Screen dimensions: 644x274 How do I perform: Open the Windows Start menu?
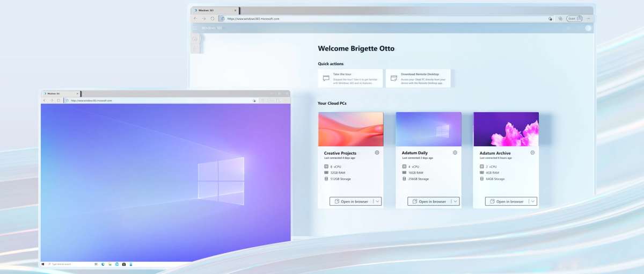[43, 264]
